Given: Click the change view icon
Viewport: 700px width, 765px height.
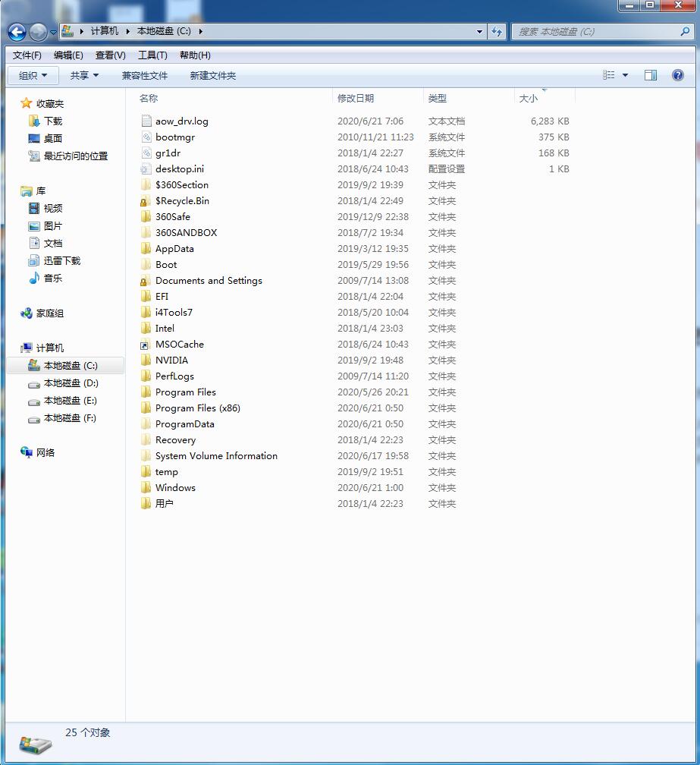Looking at the screenshot, I should [608, 75].
